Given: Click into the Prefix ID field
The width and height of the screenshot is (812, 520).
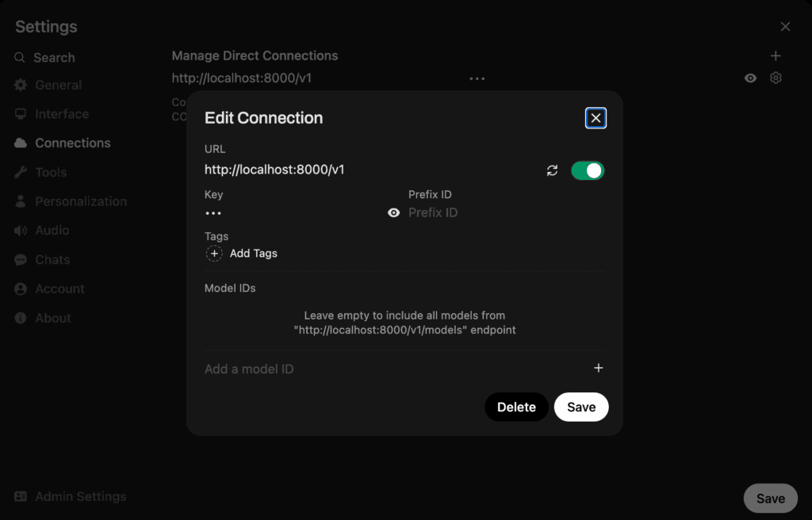Looking at the screenshot, I should [x=506, y=213].
